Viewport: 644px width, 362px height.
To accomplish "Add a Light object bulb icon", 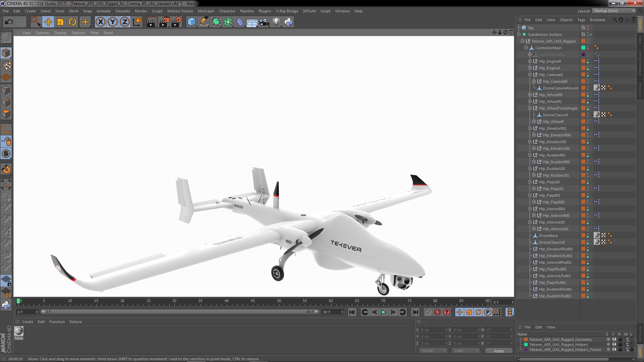I will pyautogui.click(x=276, y=22).
